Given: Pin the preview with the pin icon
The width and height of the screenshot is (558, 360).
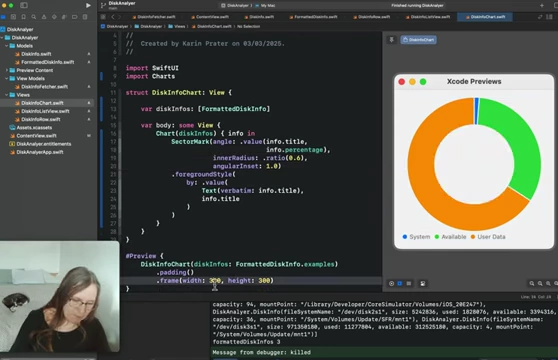Looking at the screenshot, I should (x=391, y=40).
